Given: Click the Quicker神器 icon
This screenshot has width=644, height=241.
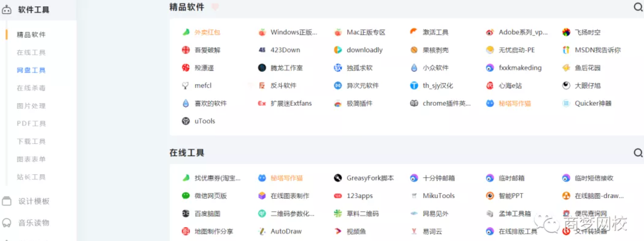Looking at the screenshot, I should pyautogui.click(x=566, y=103).
